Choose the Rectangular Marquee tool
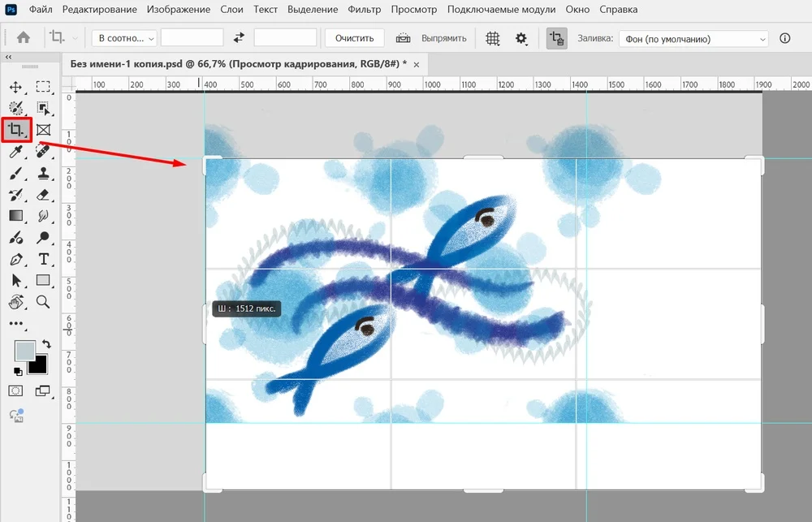This screenshot has width=812, height=522. tap(43, 87)
